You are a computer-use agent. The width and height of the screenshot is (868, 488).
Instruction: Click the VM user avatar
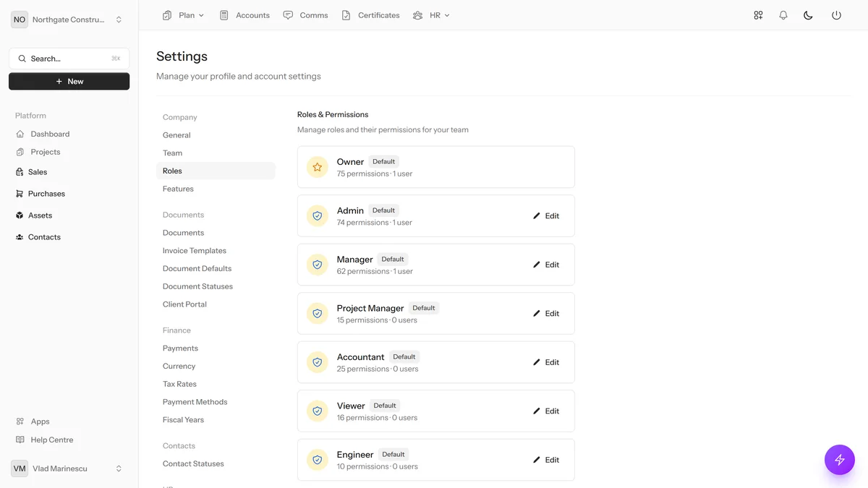pyautogui.click(x=20, y=468)
